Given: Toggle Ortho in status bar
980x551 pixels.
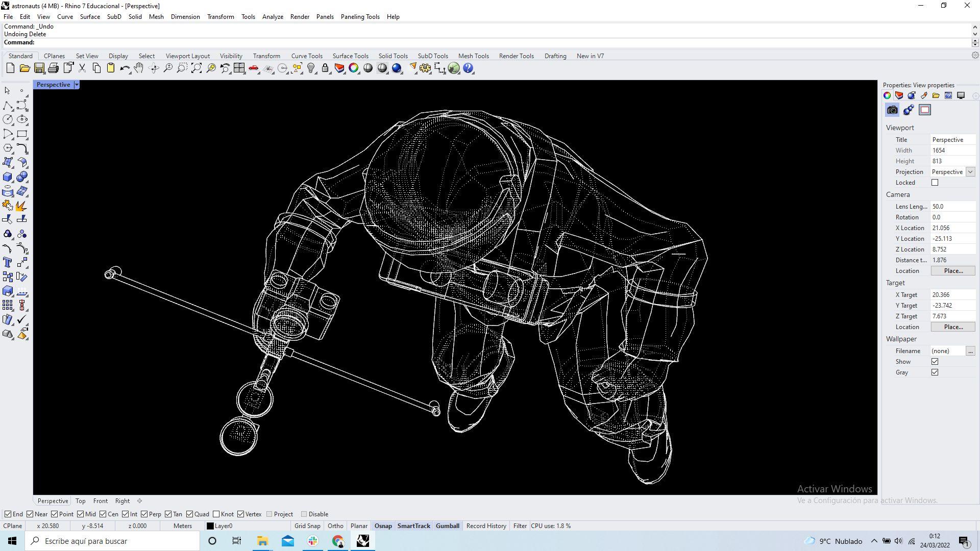Looking at the screenshot, I should point(335,526).
